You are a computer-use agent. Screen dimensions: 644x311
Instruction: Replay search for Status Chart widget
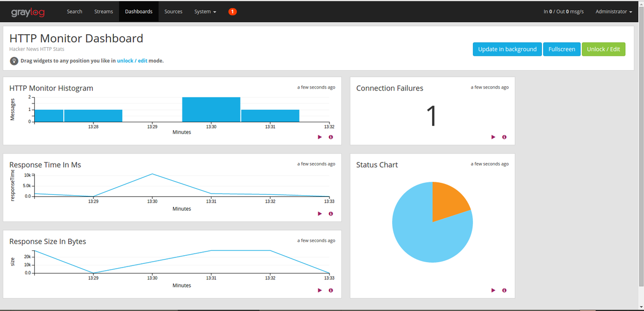point(493,291)
